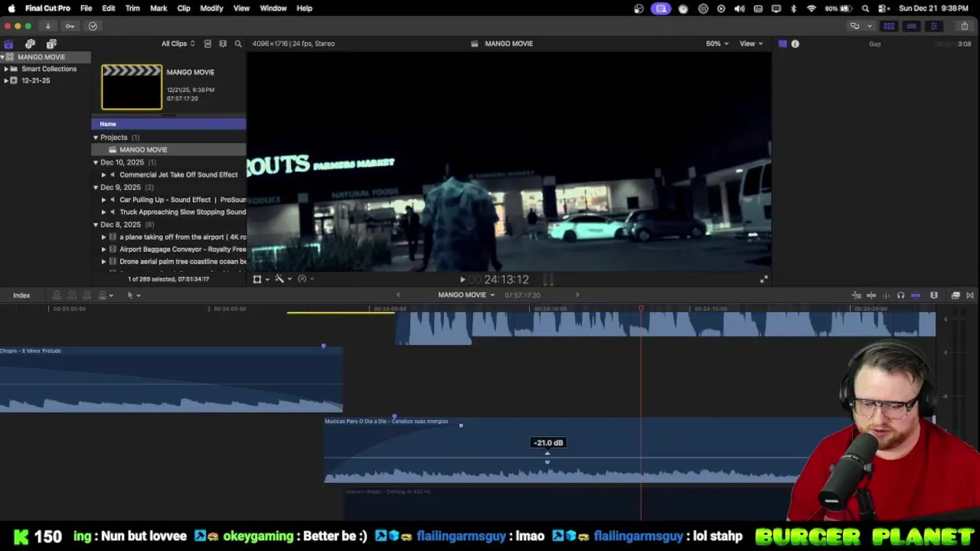Click the Chopin E Minor Prelude audio clip
The image size is (980, 551).
pyautogui.click(x=171, y=380)
